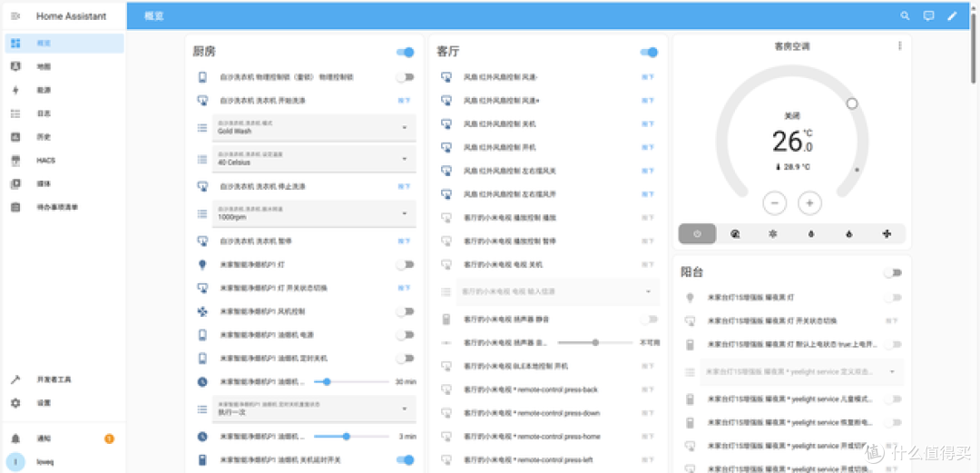Open the 40 Celsius temperature dropdown
This screenshot has height=473, width=980.
pyautogui.click(x=314, y=159)
